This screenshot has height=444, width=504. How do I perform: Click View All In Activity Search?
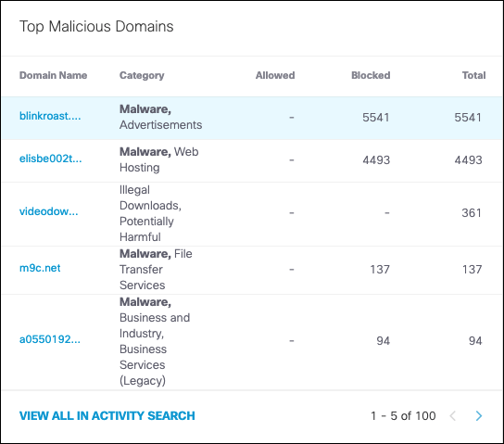(107, 415)
